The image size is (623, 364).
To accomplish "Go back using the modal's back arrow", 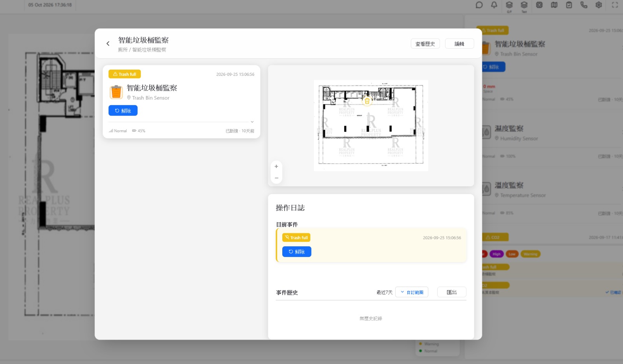I will pyautogui.click(x=108, y=44).
